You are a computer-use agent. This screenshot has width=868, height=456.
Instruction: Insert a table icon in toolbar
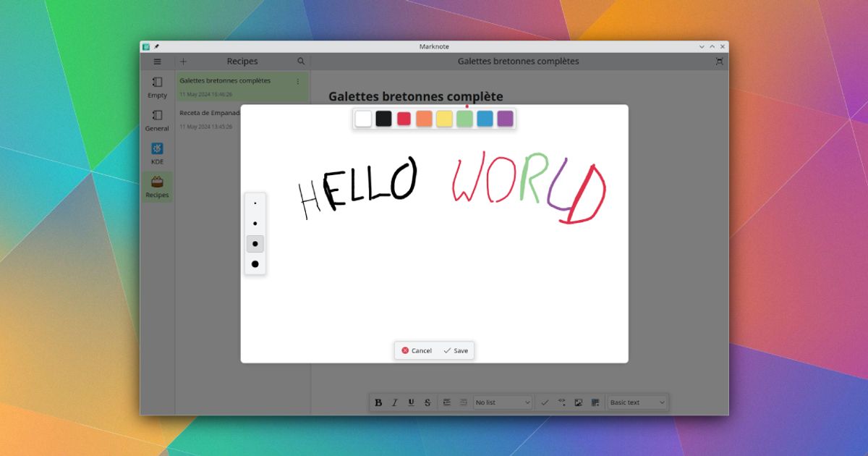595,402
